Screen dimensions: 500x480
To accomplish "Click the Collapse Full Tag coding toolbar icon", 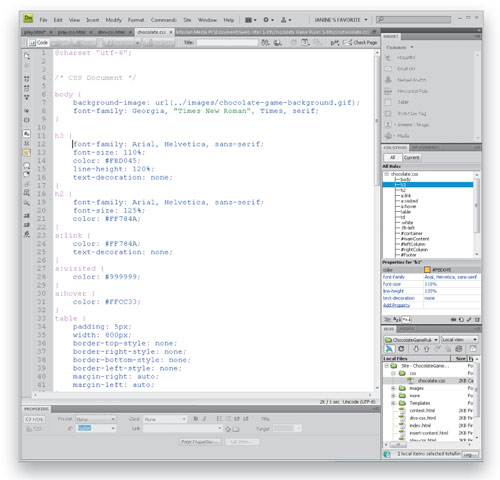I will [27, 79].
